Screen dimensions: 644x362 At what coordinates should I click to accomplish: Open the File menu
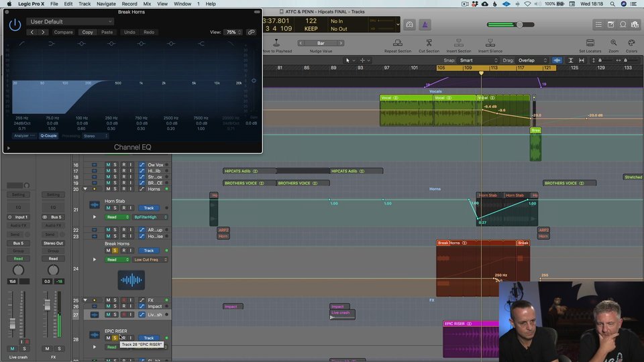point(54,4)
